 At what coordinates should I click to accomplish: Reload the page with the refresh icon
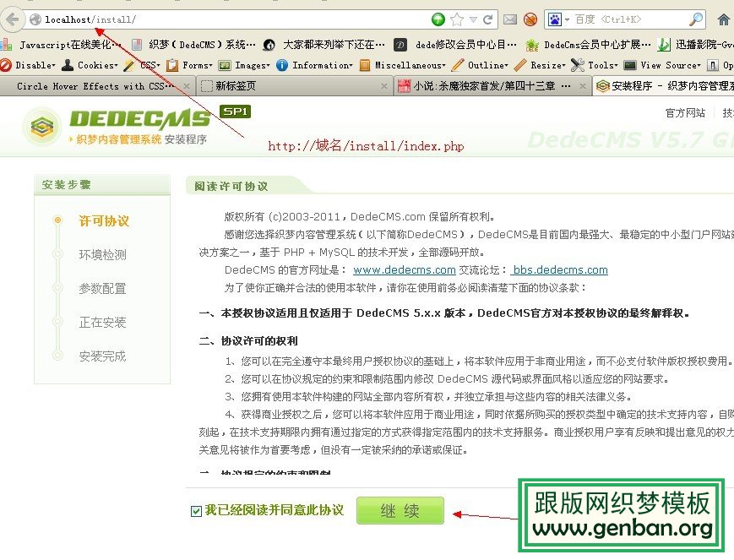pos(487,19)
